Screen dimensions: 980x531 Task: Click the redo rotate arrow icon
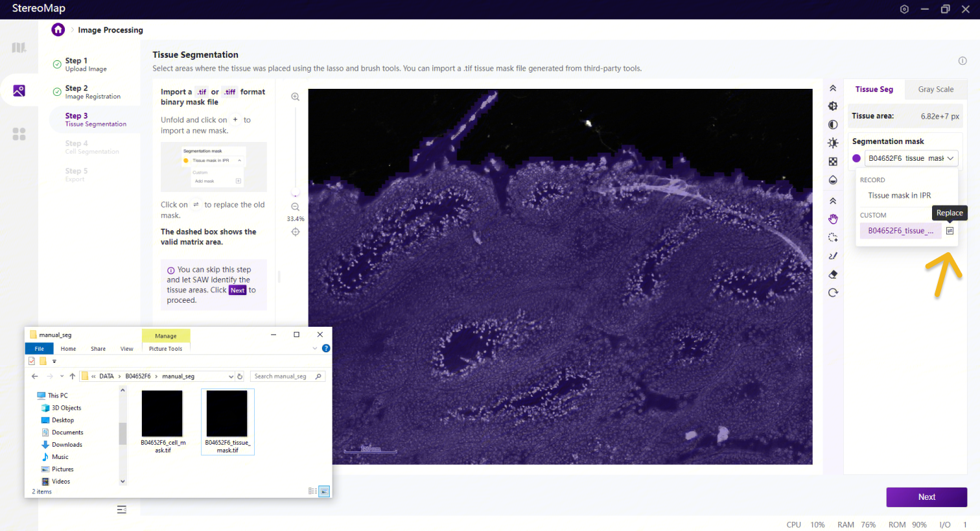pos(833,292)
